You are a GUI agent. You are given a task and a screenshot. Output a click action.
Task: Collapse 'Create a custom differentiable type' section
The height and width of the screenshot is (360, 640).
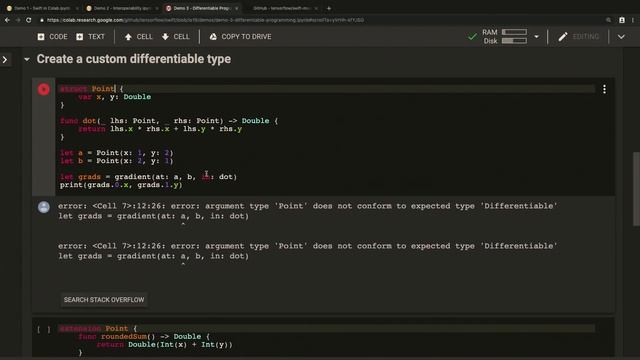[x=27, y=60]
